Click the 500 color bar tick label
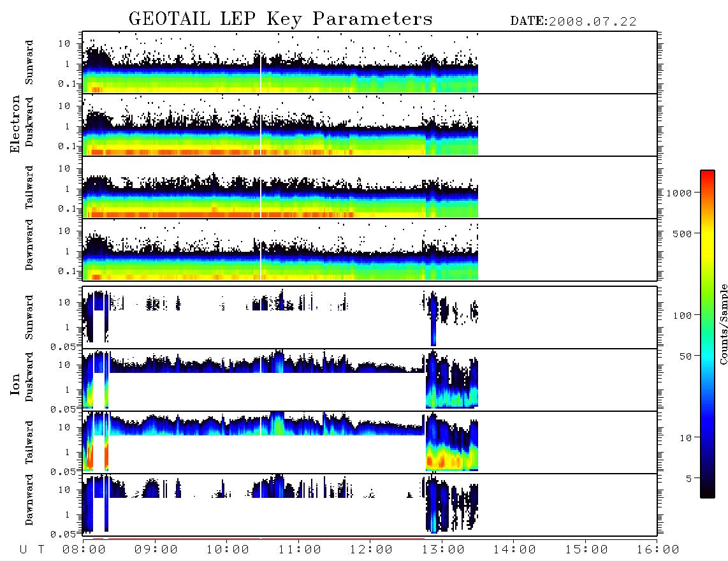 [x=683, y=233]
